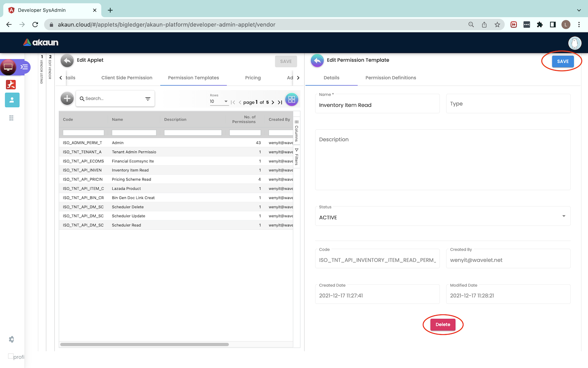The width and height of the screenshot is (588, 368).
Task: Click the user profile icon in sidebar
Action: click(12, 100)
